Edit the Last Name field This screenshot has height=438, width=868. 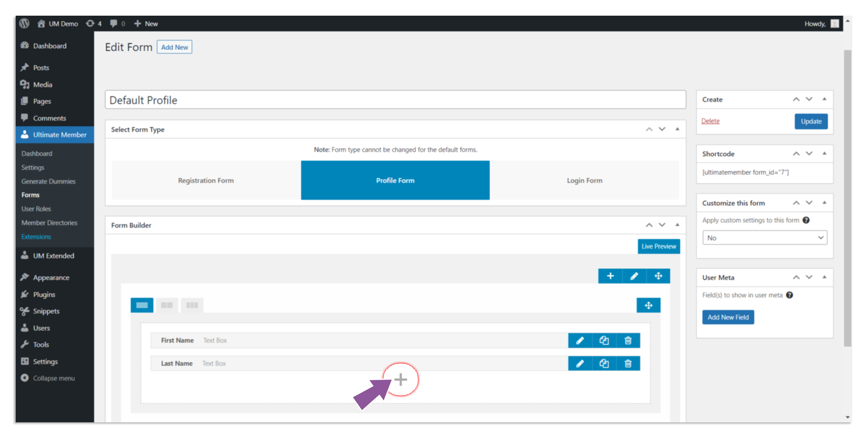(x=580, y=363)
